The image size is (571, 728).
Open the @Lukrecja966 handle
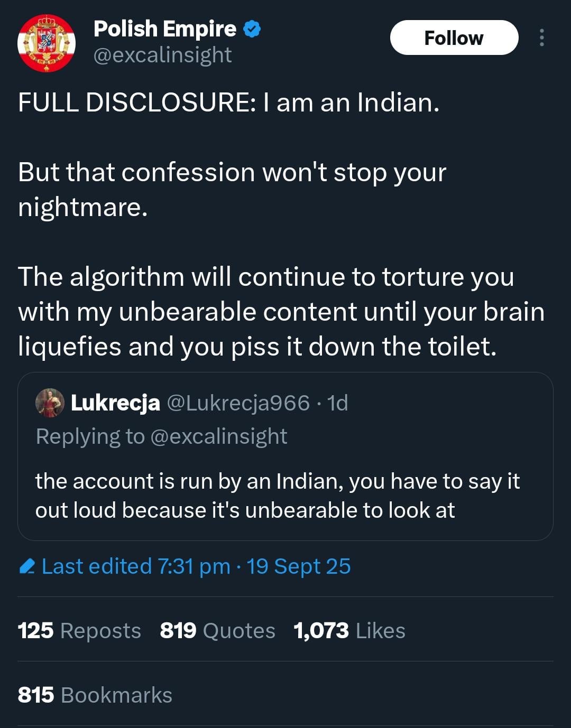238,403
